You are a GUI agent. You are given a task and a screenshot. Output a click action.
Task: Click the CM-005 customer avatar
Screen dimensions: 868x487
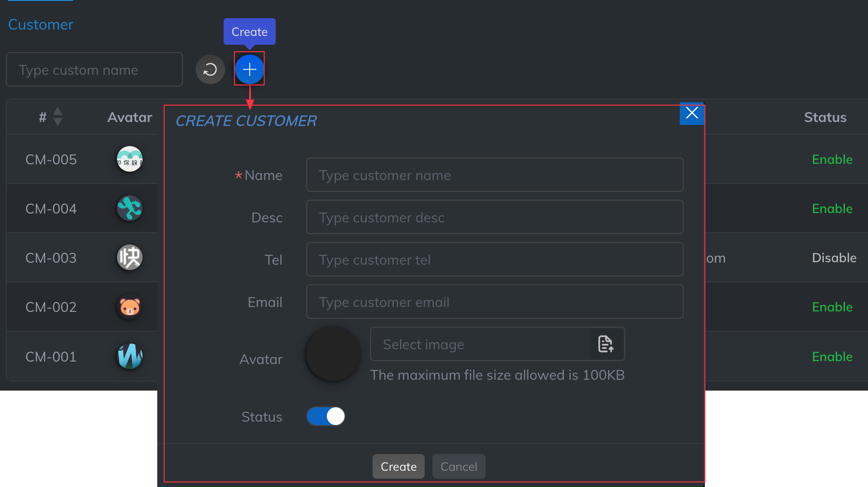pos(130,159)
